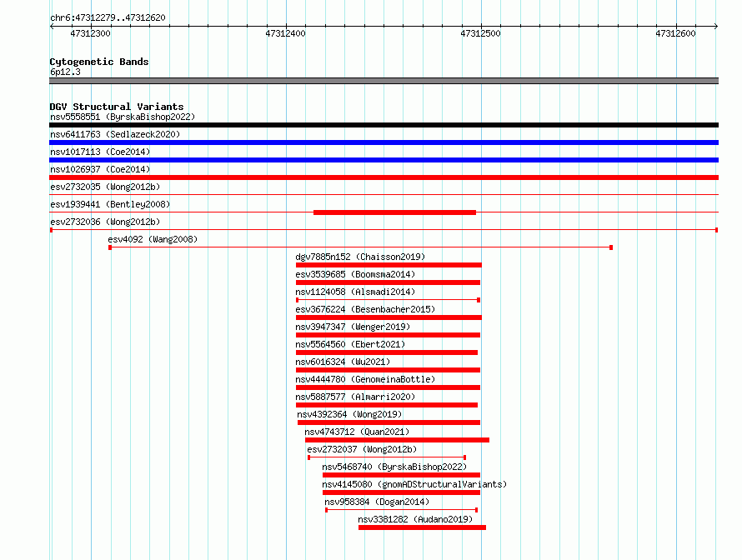Click the nsv1124058 thin red span line
The image size is (742, 560).
(x=388, y=300)
